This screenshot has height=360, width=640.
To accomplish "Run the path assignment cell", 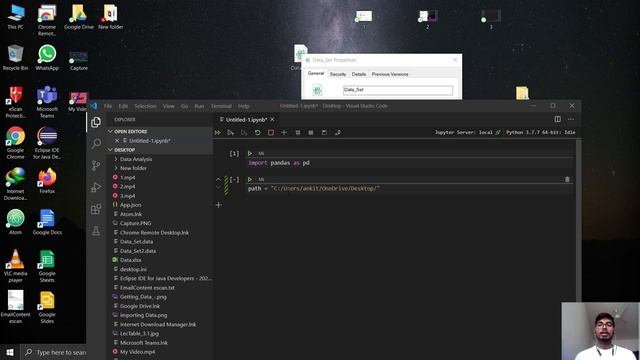I will (x=250, y=179).
